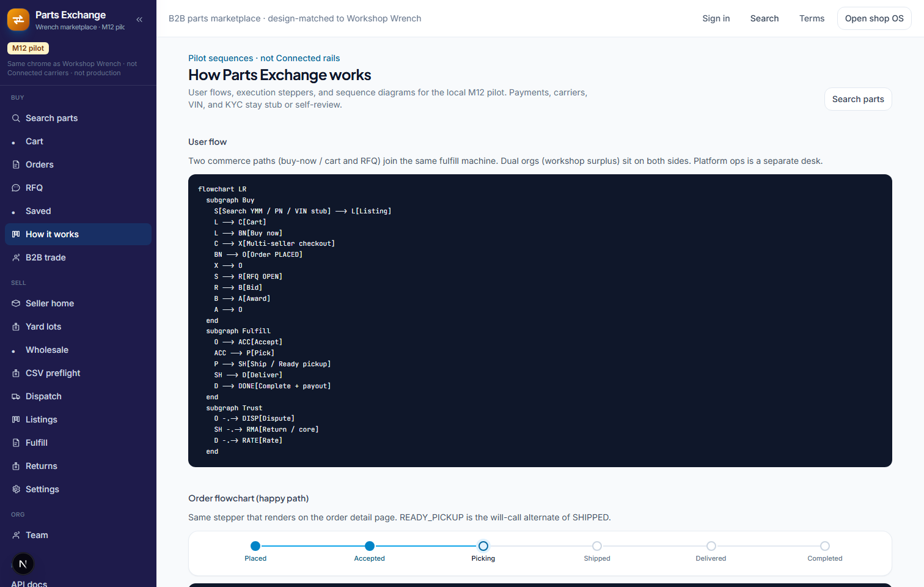Click the Orders document icon
Viewport: 924px width, 587px height.
click(x=16, y=164)
